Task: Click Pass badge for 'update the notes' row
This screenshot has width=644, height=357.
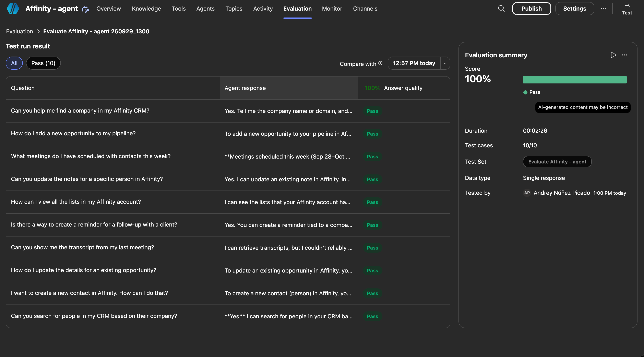Action: (372, 179)
